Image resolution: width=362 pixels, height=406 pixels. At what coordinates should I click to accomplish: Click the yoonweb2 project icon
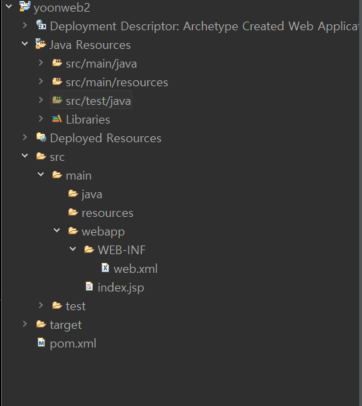click(25, 6)
